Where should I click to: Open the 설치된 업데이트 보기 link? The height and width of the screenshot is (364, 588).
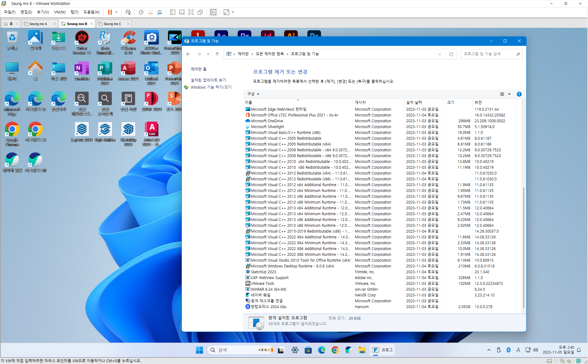pos(208,80)
